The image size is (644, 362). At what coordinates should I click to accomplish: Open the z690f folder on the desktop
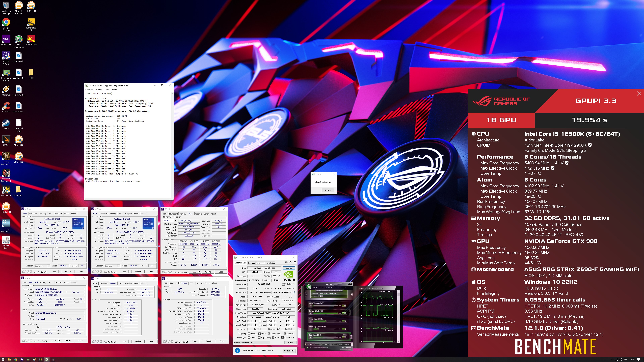pyautogui.click(x=31, y=74)
